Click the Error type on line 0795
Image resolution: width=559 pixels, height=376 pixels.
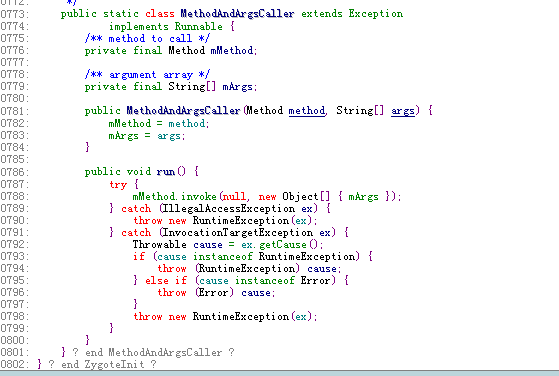[315, 280]
